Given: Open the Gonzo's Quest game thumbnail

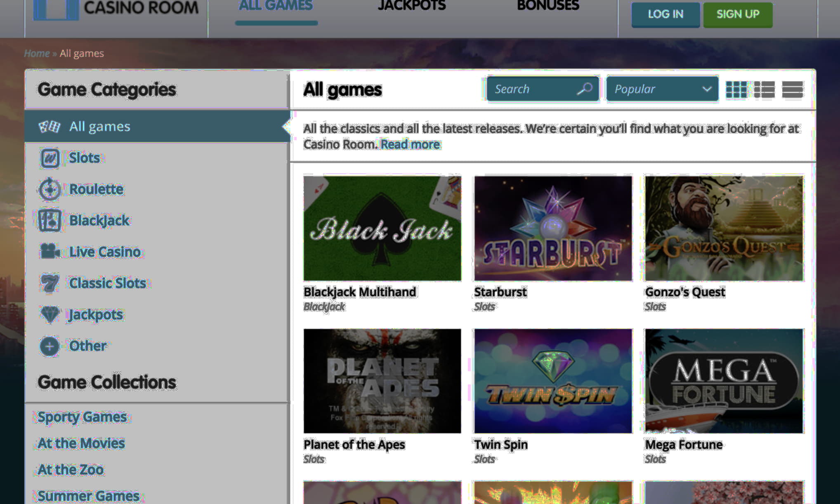Looking at the screenshot, I should pos(724,228).
